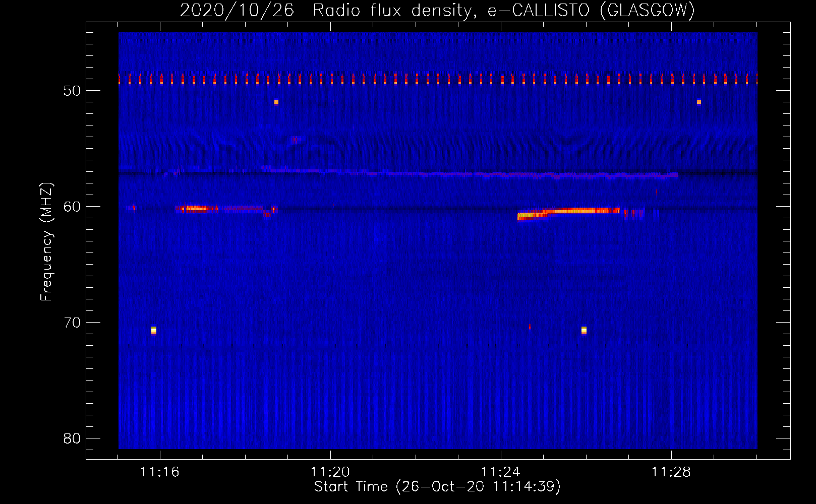Click the bright emission streak near 11:25 at 60 MHz

pyautogui.click(x=568, y=213)
